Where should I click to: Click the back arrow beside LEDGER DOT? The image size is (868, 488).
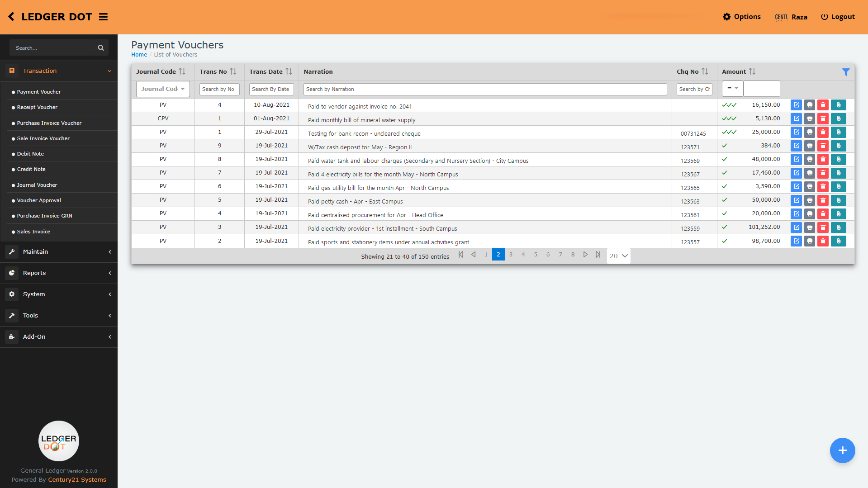[x=11, y=17]
